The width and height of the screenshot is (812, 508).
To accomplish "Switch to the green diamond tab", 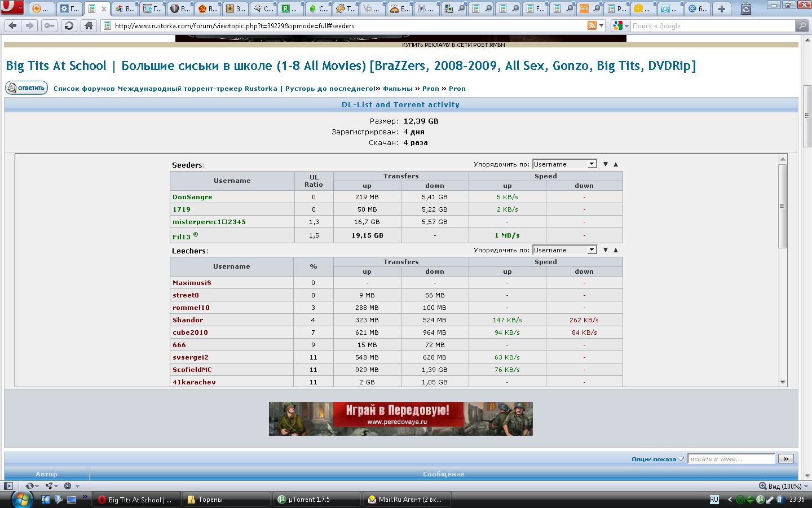I will pos(319,8).
